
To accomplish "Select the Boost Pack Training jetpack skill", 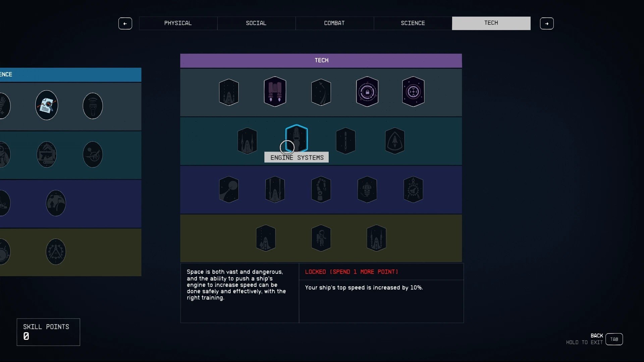I will point(275,92).
